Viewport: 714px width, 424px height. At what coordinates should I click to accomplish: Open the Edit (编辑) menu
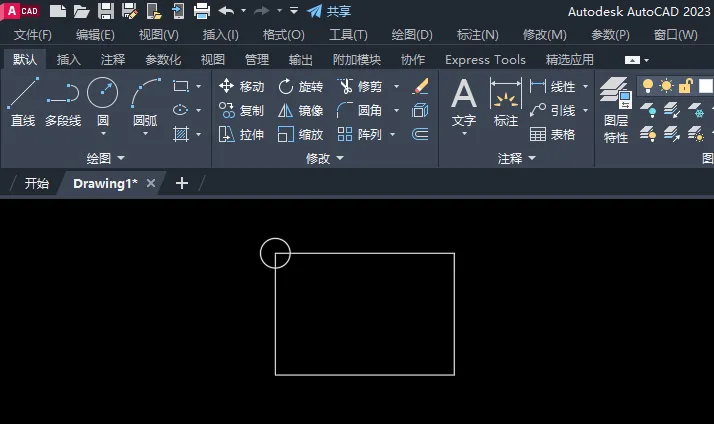coord(95,35)
